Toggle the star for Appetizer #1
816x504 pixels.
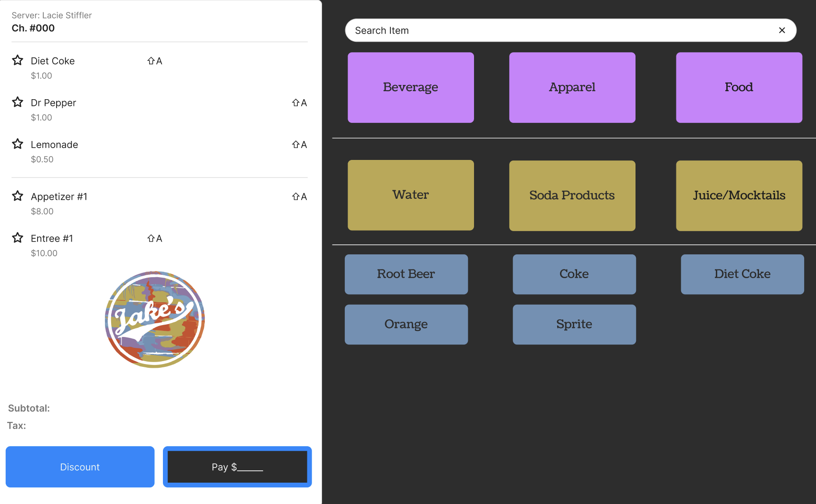18,196
